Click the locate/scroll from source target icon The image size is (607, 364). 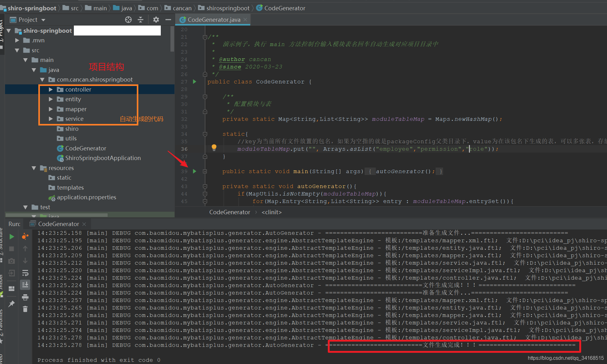(x=128, y=20)
